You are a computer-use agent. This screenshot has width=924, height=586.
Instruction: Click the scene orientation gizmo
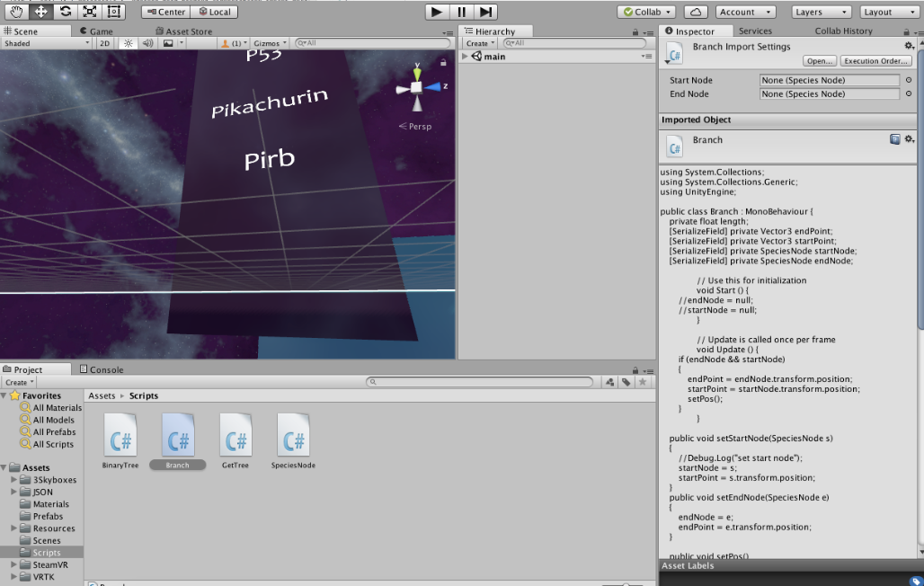[x=417, y=87]
